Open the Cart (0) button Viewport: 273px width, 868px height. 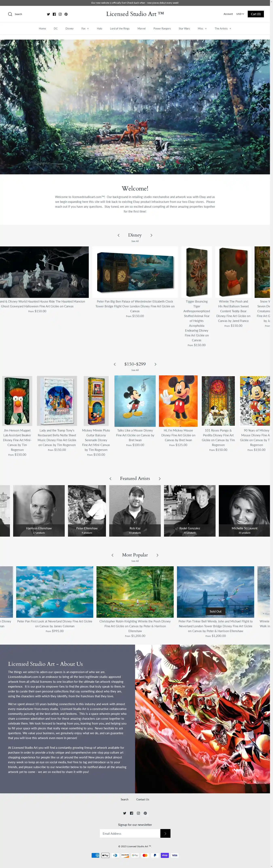tap(256, 14)
